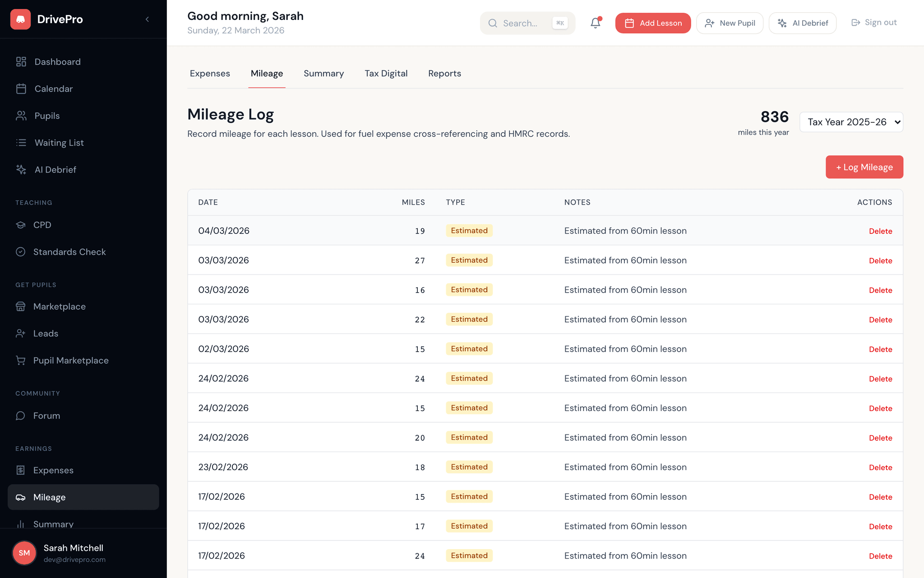Screen dimensions: 924x578
Task: Delete the 04/03/2026 mileage entry
Action: coord(880,231)
